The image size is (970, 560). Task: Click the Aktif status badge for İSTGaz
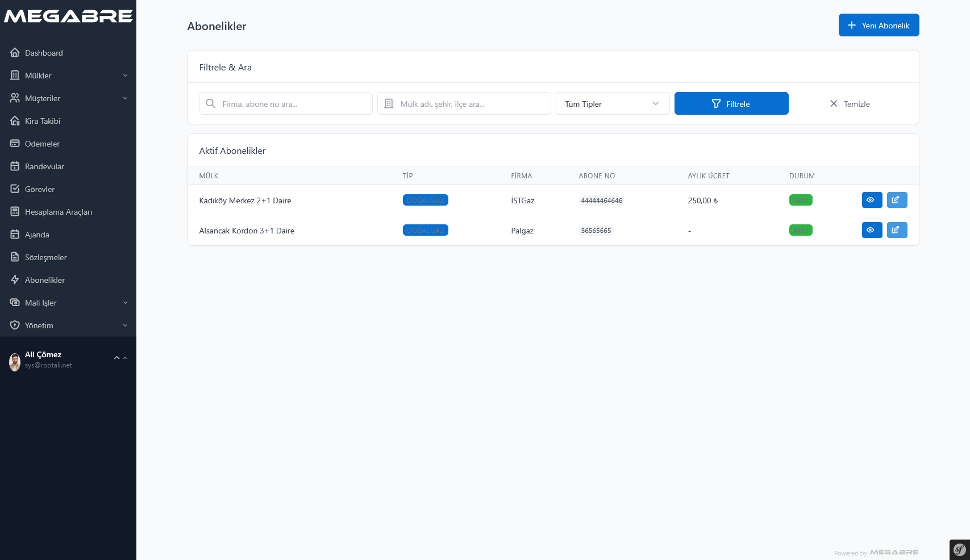pos(800,200)
